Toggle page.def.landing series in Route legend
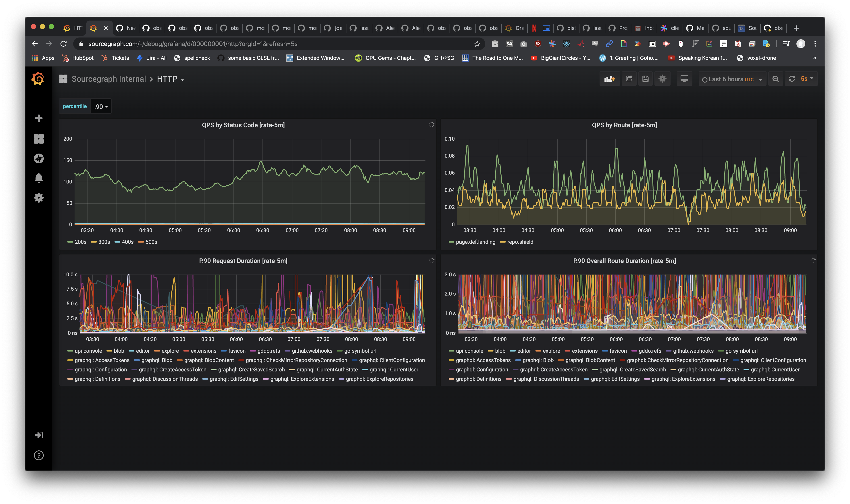The height and width of the screenshot is (504, 850). [x=475, y=242]
